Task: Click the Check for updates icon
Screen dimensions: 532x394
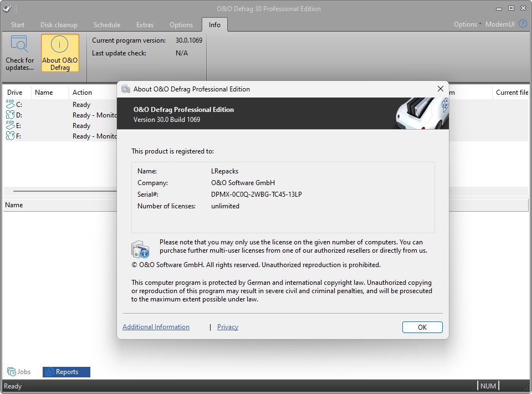Action: coord(19,44)
